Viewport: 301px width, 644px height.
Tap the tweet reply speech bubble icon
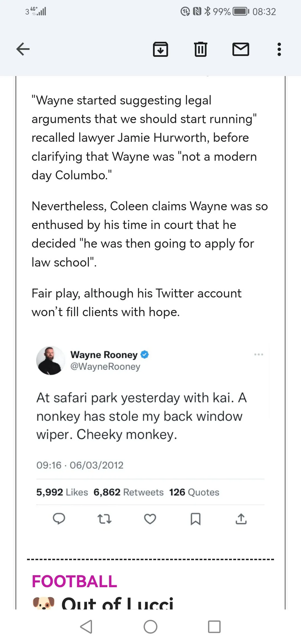click(59, 519)
